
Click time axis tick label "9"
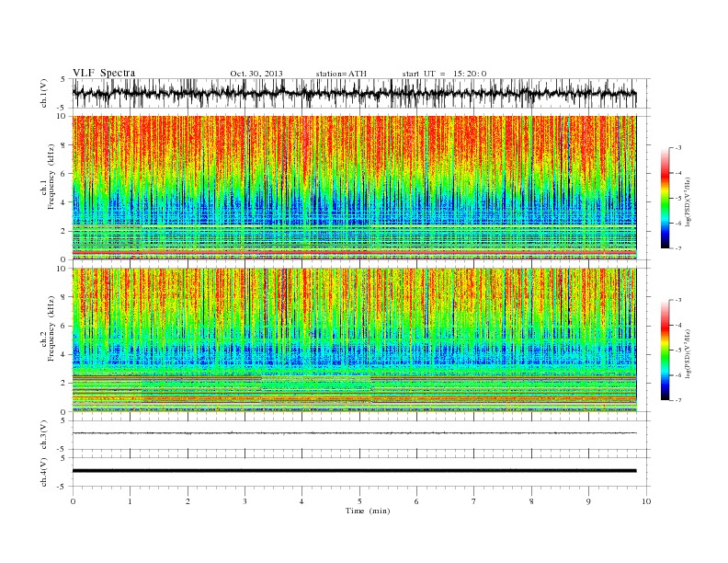tap(588, 501)
